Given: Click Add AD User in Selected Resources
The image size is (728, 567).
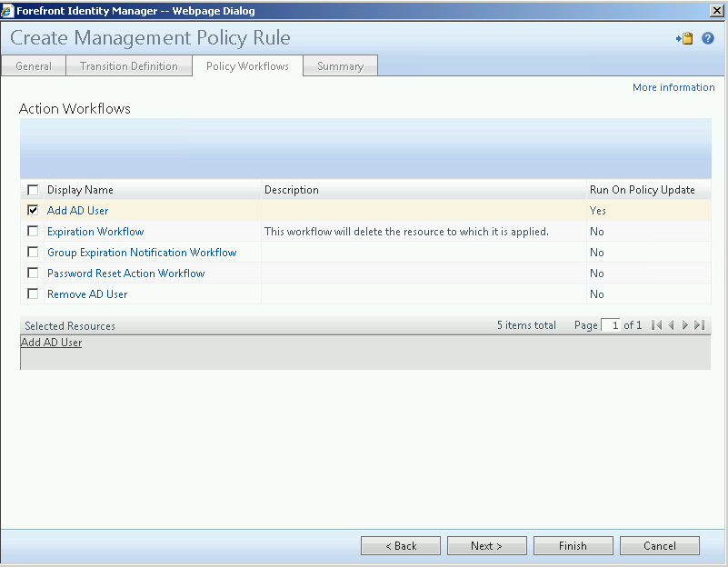Looking at the screenshot, I should [x=52, y=343].
